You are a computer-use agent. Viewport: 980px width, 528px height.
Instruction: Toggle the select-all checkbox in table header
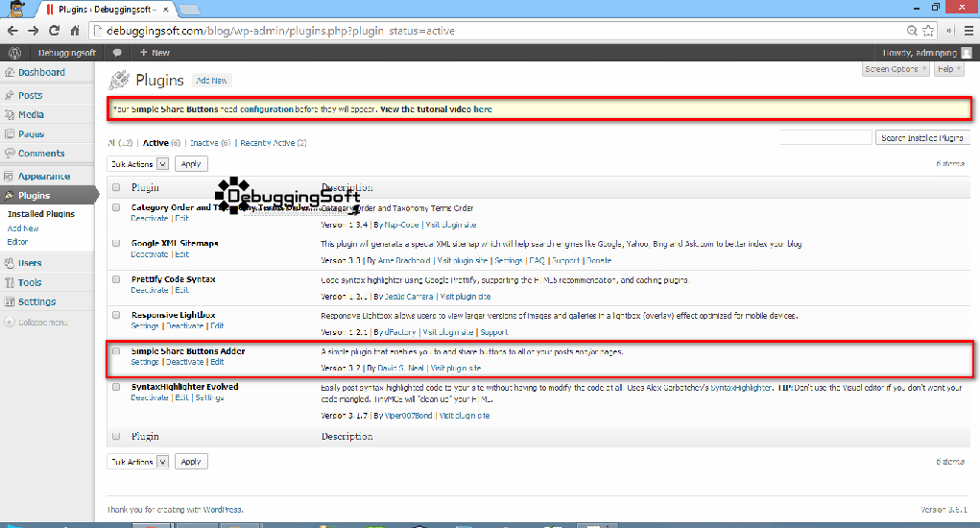click(x=116, y=187)
